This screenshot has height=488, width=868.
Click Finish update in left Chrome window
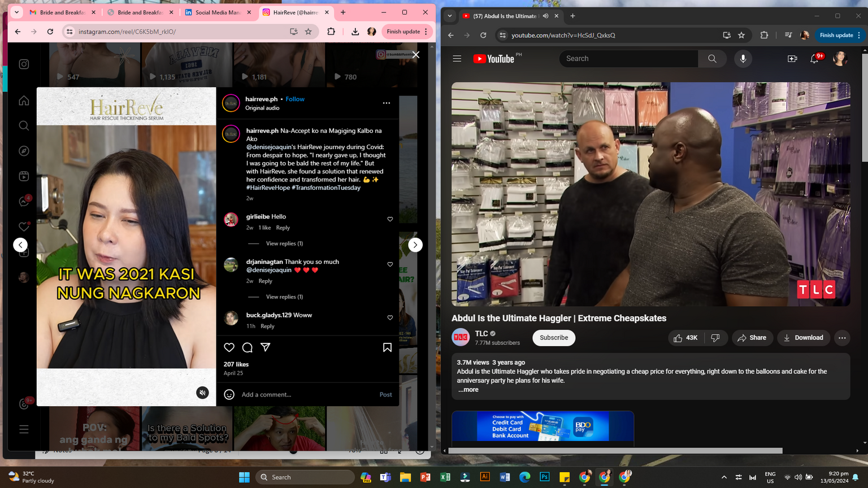[x=407, y=32]
